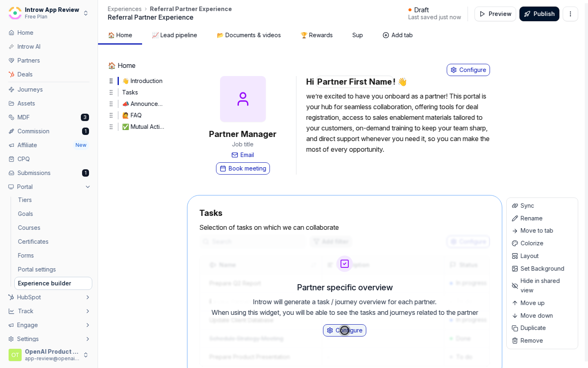The image size is (588, 368).
Task: Switch to Documents & videos tab
Action: point(249,35)
